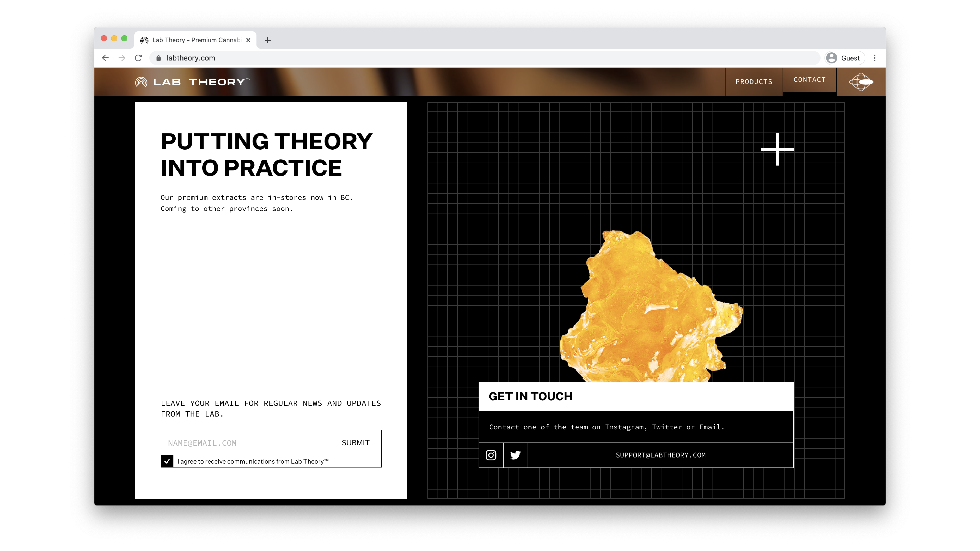Click the support@labtheory.com email link

(x=660, y=455)
